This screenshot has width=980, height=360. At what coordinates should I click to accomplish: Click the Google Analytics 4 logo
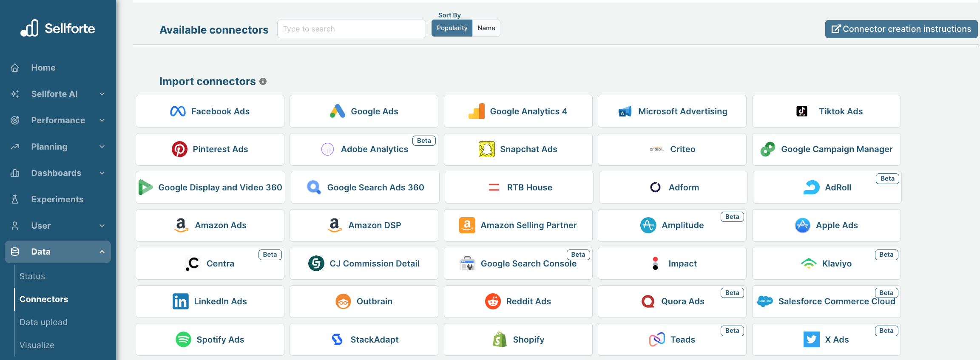click(x=477, y=111)
